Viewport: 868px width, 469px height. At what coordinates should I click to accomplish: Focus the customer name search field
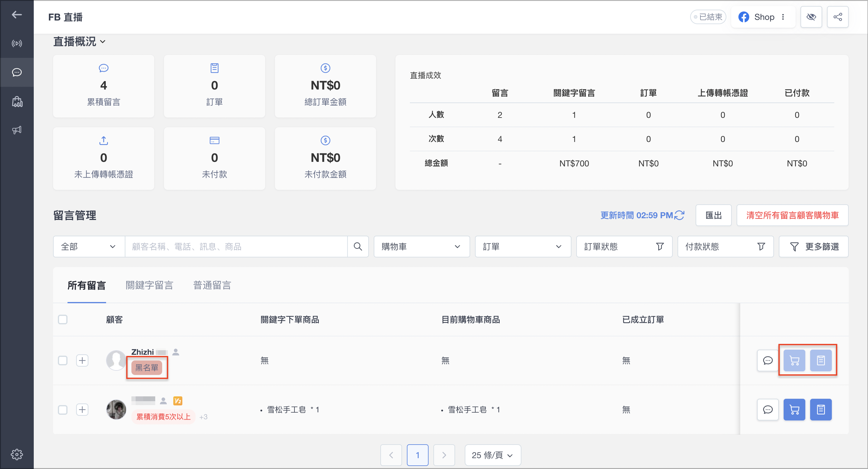(236, 247)
